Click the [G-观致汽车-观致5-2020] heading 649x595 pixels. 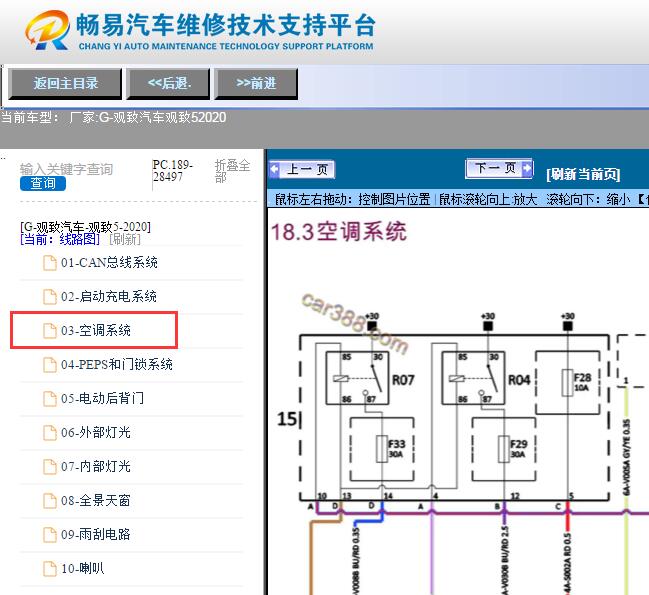[85, 227]
